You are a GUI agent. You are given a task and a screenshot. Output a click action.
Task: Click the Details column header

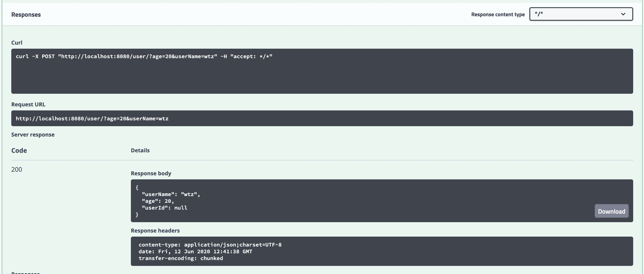coord(140,150)
